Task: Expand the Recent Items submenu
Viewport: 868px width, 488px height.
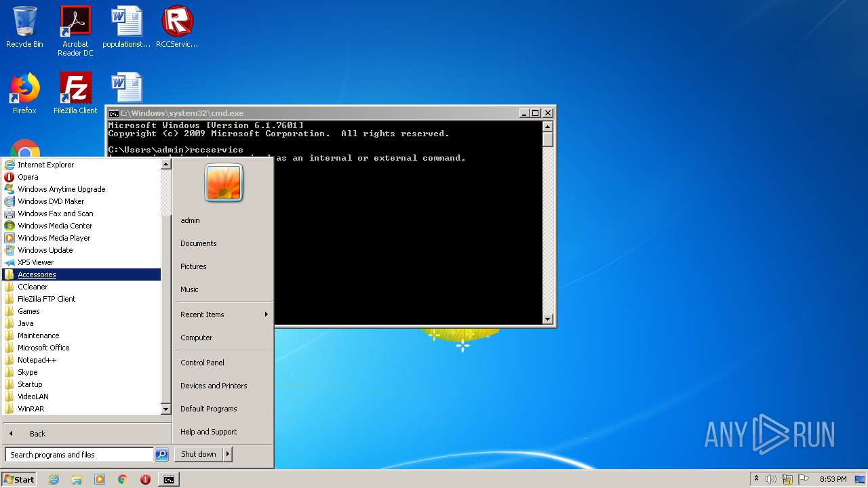Action: tap(224, 314)
